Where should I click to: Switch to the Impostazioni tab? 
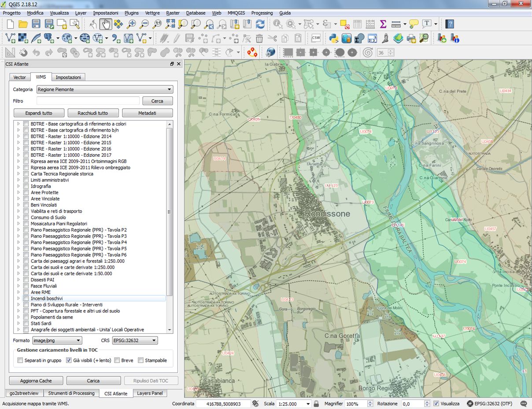pos(68,77)
